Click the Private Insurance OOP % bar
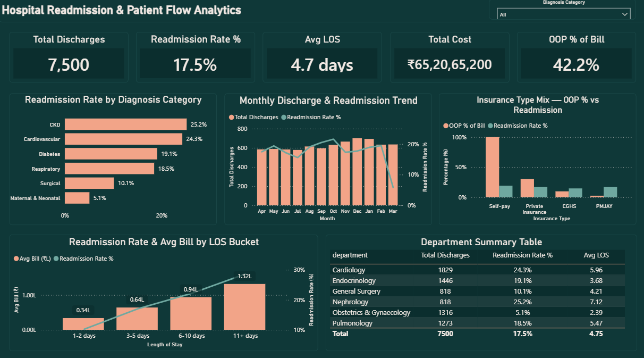The width and height of the screenshot is (644, 358). 527,188
